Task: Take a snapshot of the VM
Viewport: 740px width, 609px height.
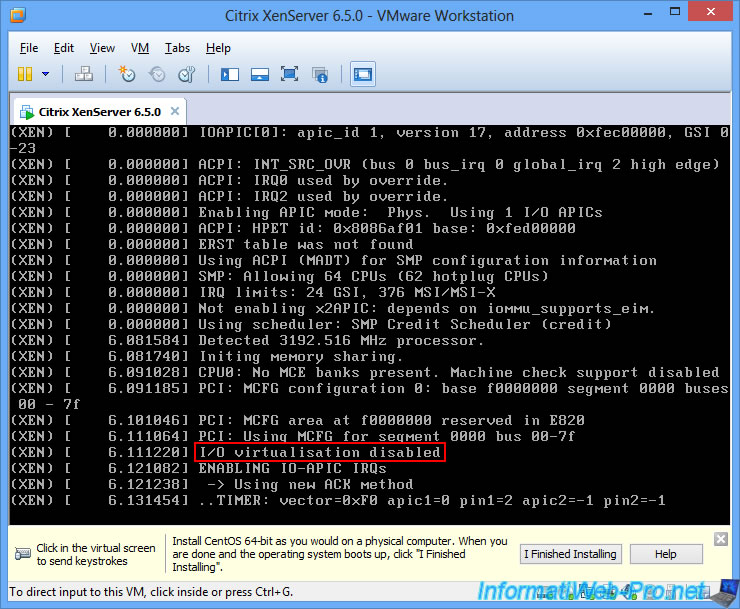Action: coord(127,74)
